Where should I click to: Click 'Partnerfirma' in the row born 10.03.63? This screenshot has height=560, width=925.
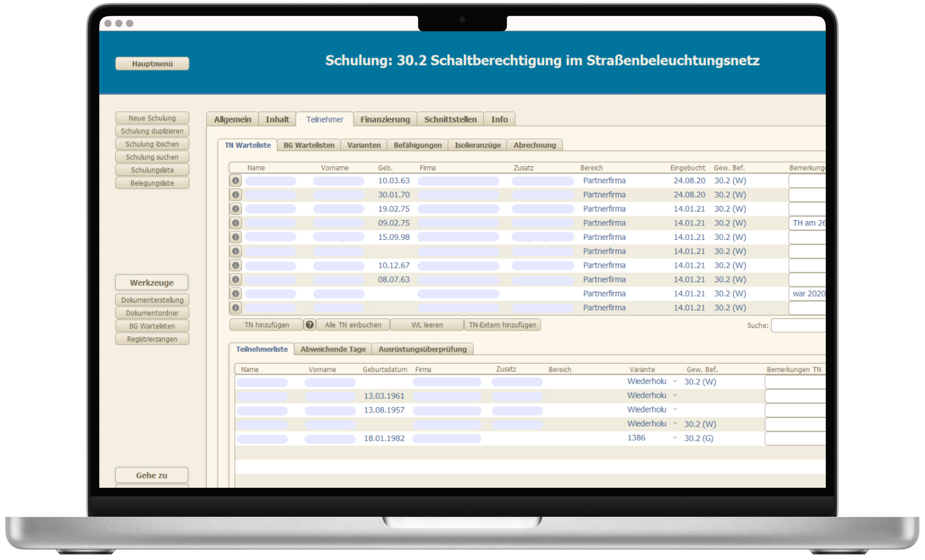click(x=604, y=181)
